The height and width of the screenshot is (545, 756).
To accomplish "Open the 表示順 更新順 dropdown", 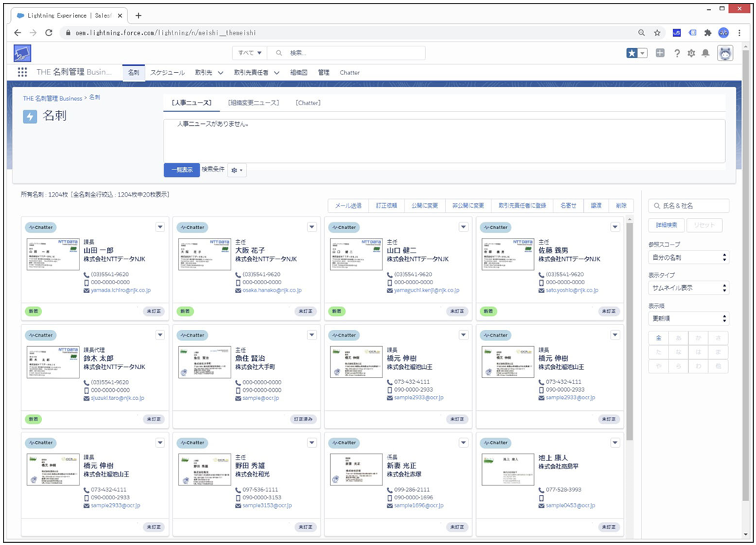I will coord(688,318).
